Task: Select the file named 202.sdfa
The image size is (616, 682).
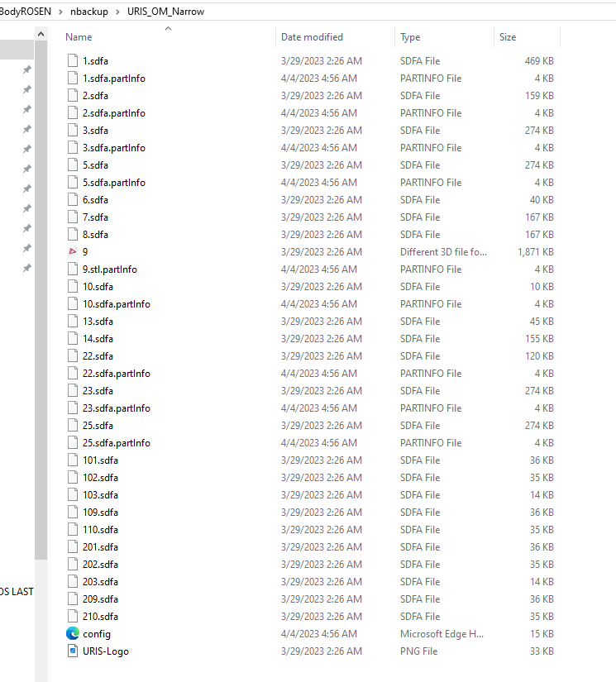Action: (x=101, y=564)
